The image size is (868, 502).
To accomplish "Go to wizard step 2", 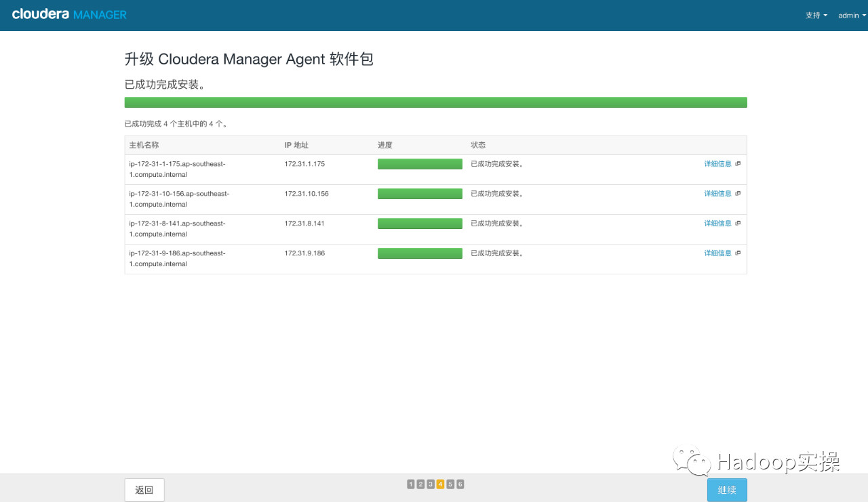I will 420,484.
